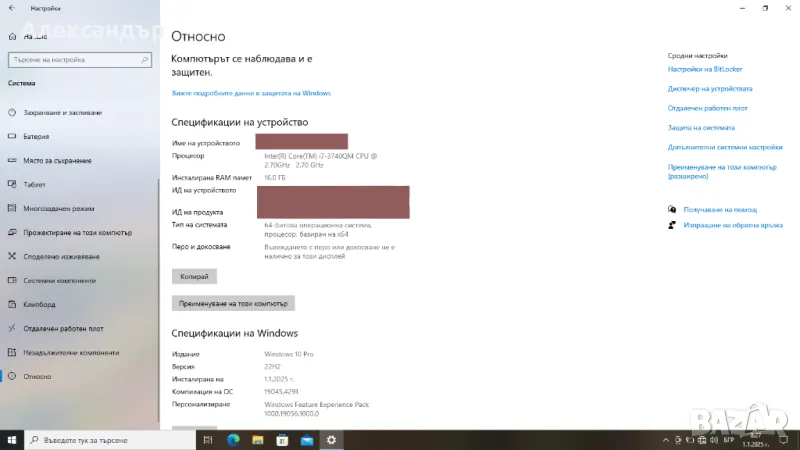Open the "Диспечер на устройствата" link
This screenshot has height=450, width=800.
click(x=708, y=89)
